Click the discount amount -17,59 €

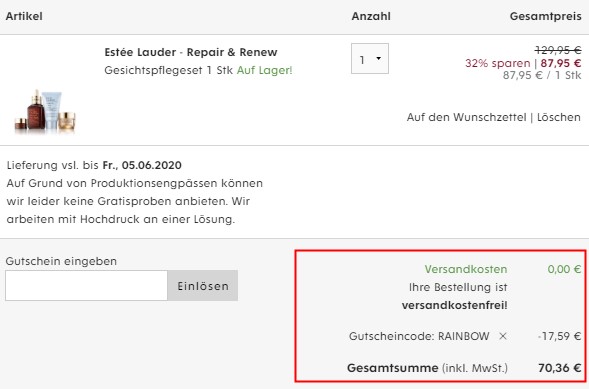[x=559, y=336]
